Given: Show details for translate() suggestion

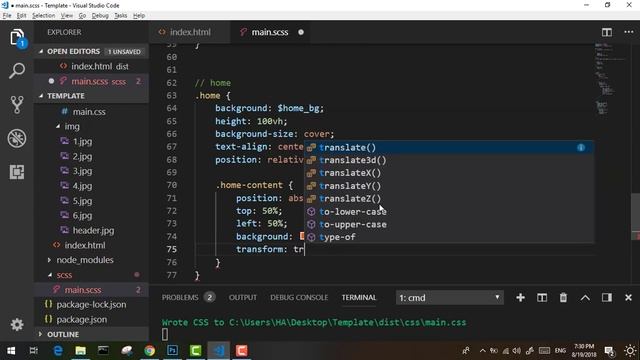Looking at the screenshot, I should [581, 147].
